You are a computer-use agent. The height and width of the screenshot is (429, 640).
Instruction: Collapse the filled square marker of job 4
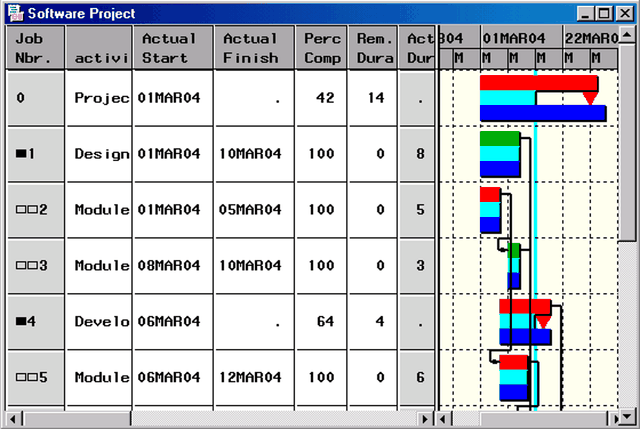pyautogui.click(x=20, y=322)
